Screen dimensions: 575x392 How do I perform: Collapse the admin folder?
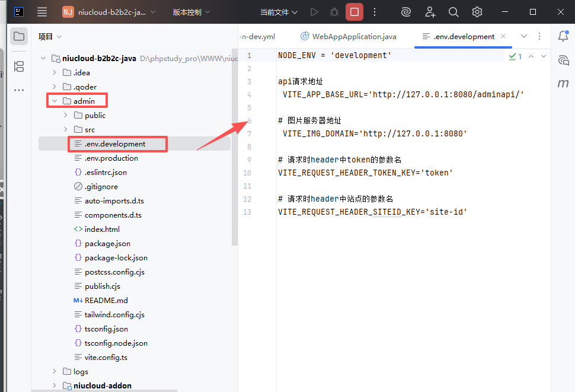(55, 101)
